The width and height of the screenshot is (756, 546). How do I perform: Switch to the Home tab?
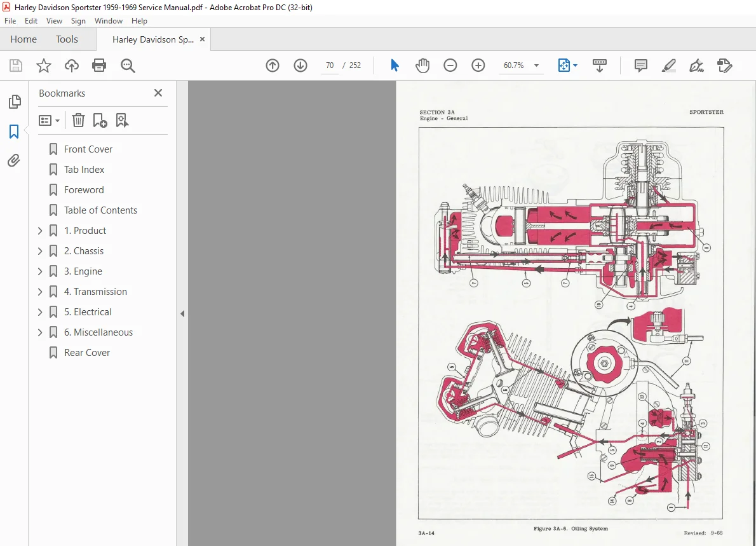[24, 39]
